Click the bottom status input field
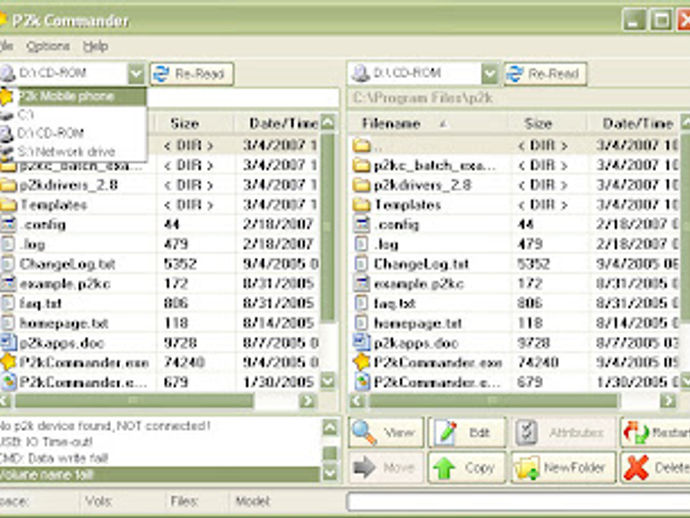 (518, 501)
